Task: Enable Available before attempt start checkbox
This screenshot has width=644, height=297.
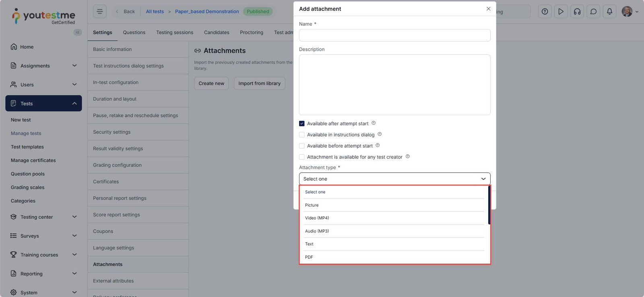Action: click(302, 146)
